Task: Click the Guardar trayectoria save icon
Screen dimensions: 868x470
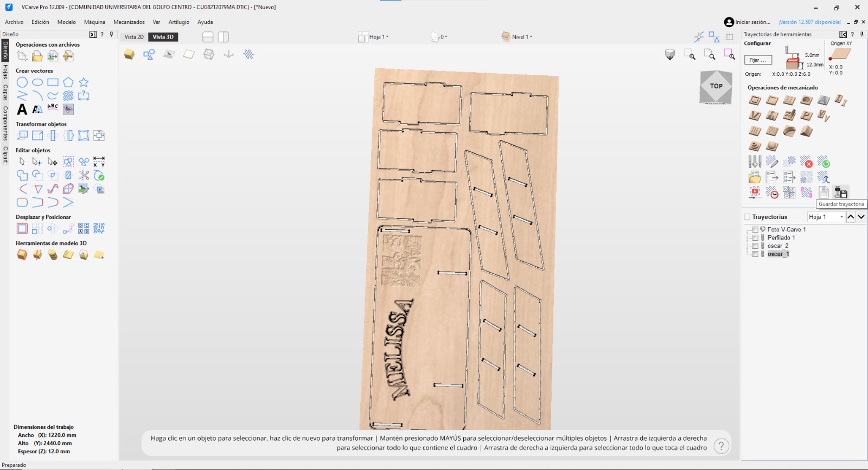Action: point(841,192)
